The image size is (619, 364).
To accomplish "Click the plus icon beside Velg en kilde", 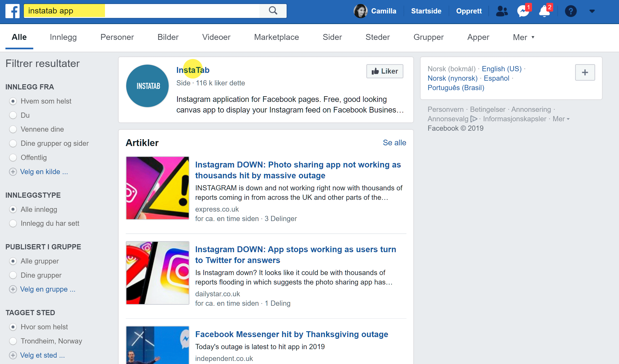I will 13,172.
